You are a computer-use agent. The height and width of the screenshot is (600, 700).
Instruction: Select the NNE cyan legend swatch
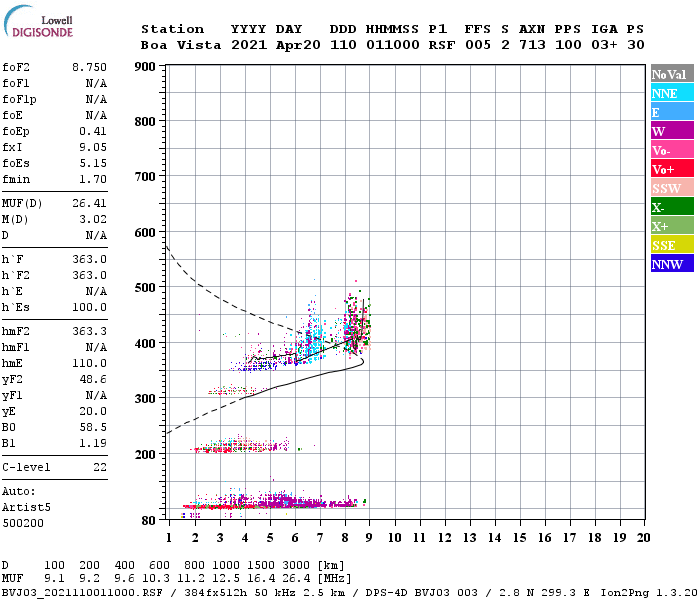click(672, 93)
